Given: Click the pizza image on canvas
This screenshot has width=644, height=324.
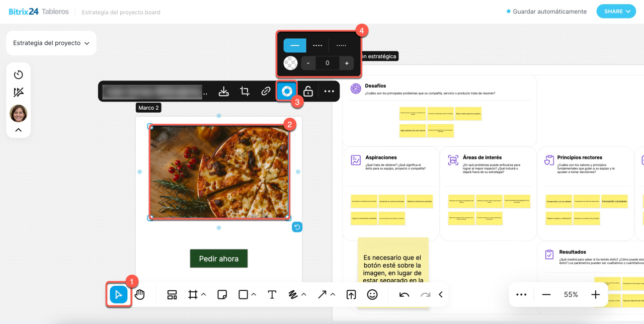Looking at the screenshot, I should pos(219,172).
